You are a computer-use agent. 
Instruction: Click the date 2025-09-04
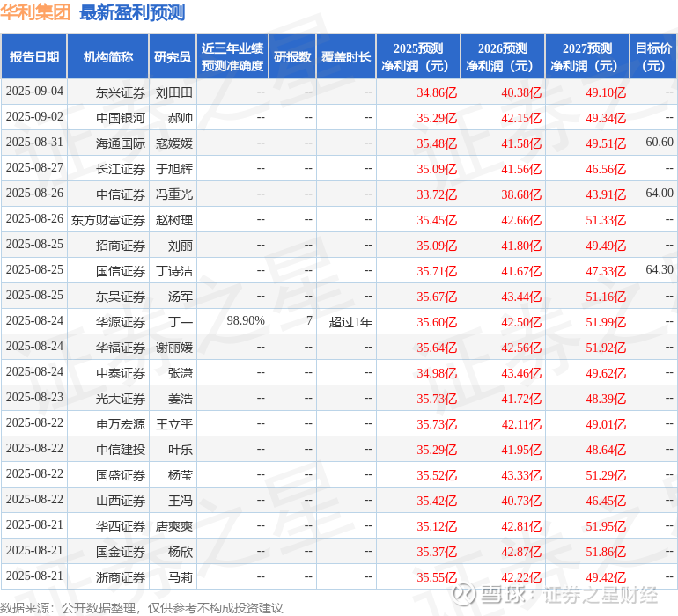click(x=34, y=91)
